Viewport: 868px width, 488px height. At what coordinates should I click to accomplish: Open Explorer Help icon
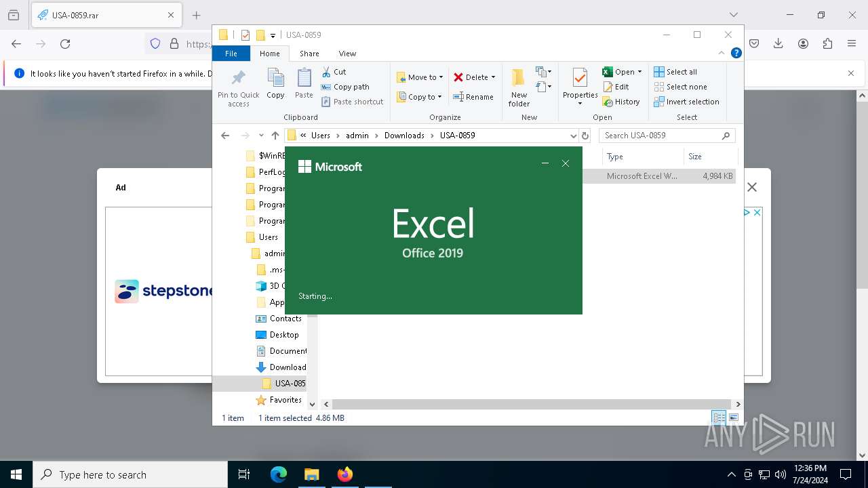[736, 53]
